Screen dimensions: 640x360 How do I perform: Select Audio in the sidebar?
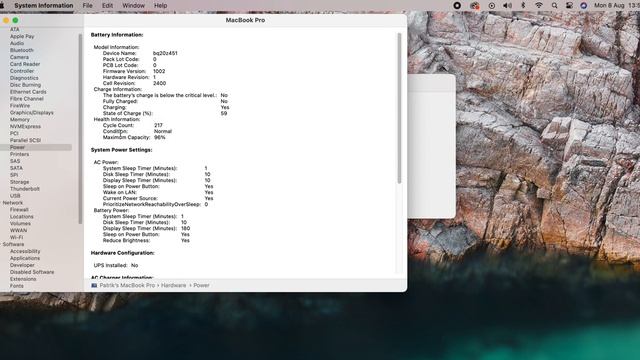pos(17,43)
